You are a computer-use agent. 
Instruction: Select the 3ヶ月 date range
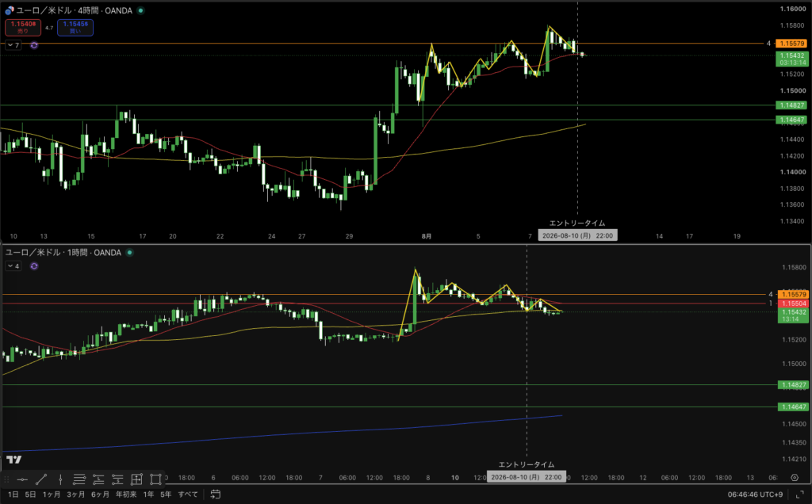tap(75, 494)
